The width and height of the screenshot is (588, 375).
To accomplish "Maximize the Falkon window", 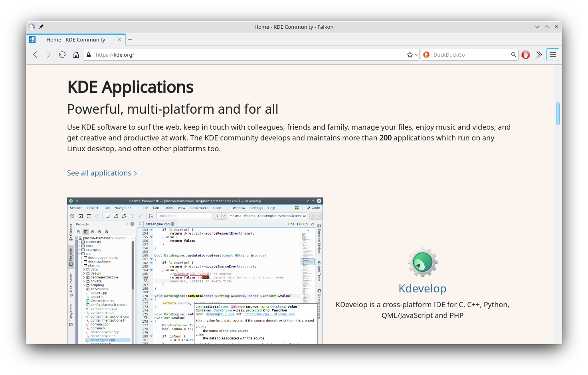I will tap(547, 27).
